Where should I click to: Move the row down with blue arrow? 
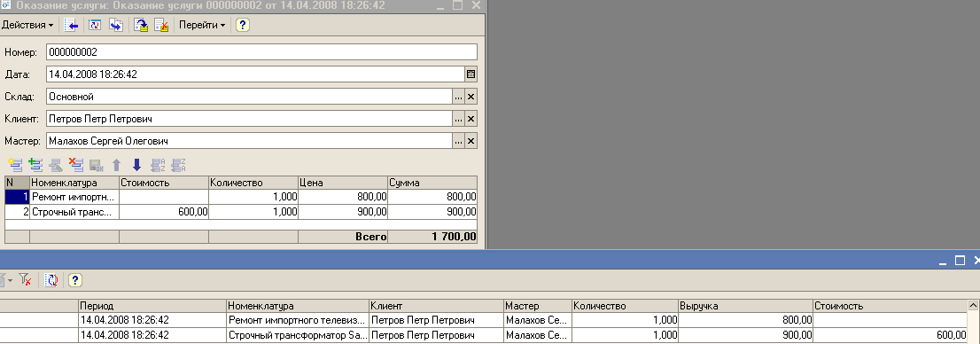136,165
